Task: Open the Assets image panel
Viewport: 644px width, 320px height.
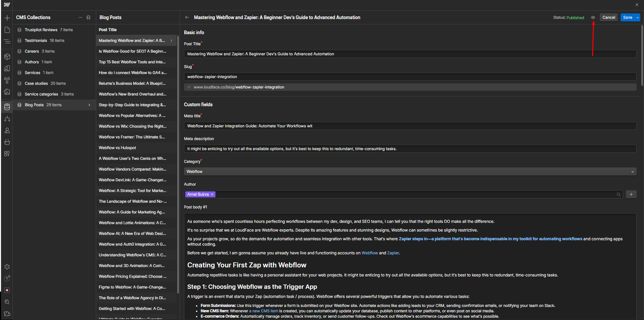Action: click(x=7, y=92)
